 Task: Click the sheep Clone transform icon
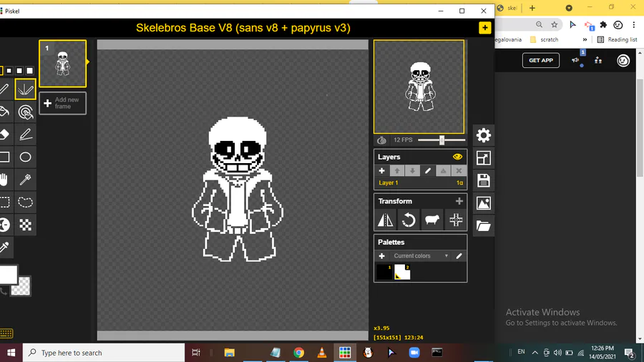pos(432,220)
